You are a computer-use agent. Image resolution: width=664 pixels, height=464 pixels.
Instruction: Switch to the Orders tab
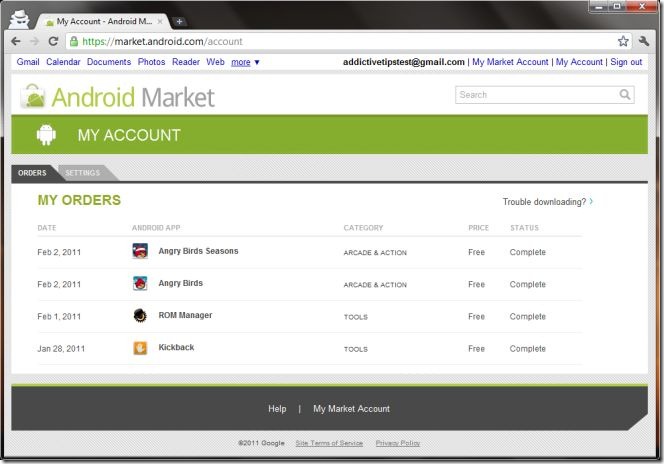click(32, 173)
